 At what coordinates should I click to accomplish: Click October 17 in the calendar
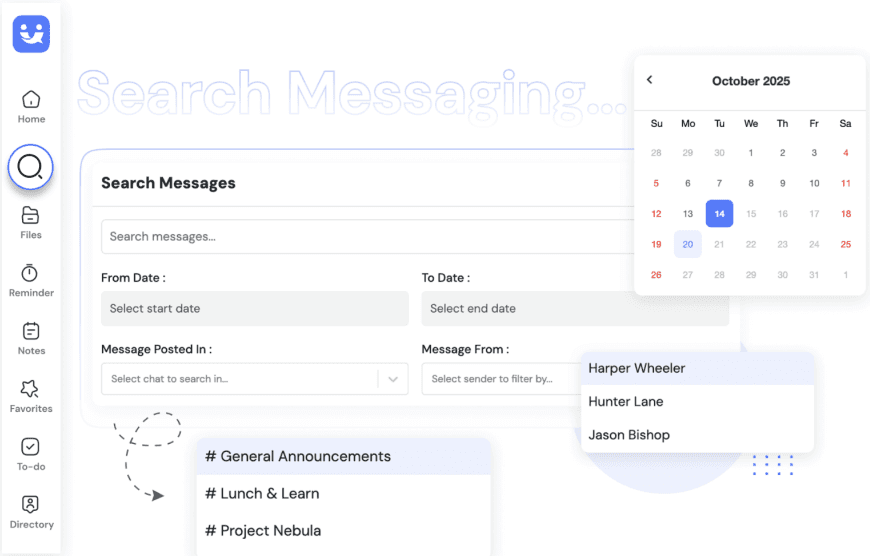coord(814,214)
